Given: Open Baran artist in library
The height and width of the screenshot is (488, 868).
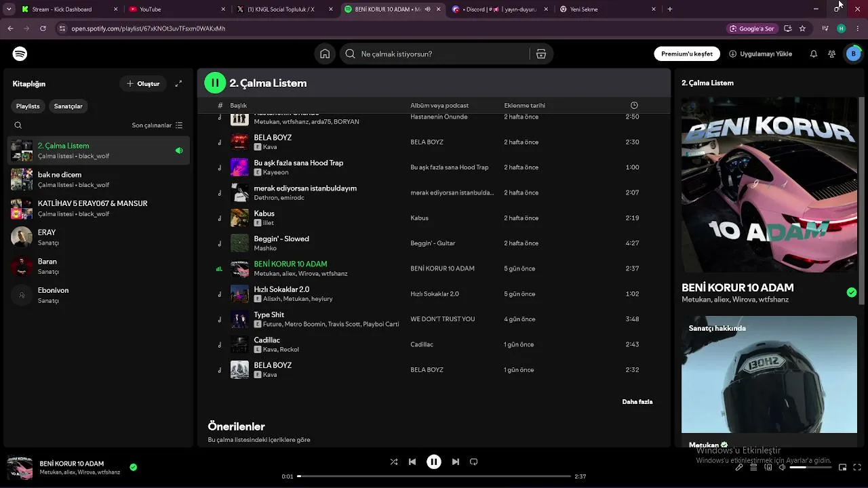Looking at the screenshot, I should tap(98, 266).
